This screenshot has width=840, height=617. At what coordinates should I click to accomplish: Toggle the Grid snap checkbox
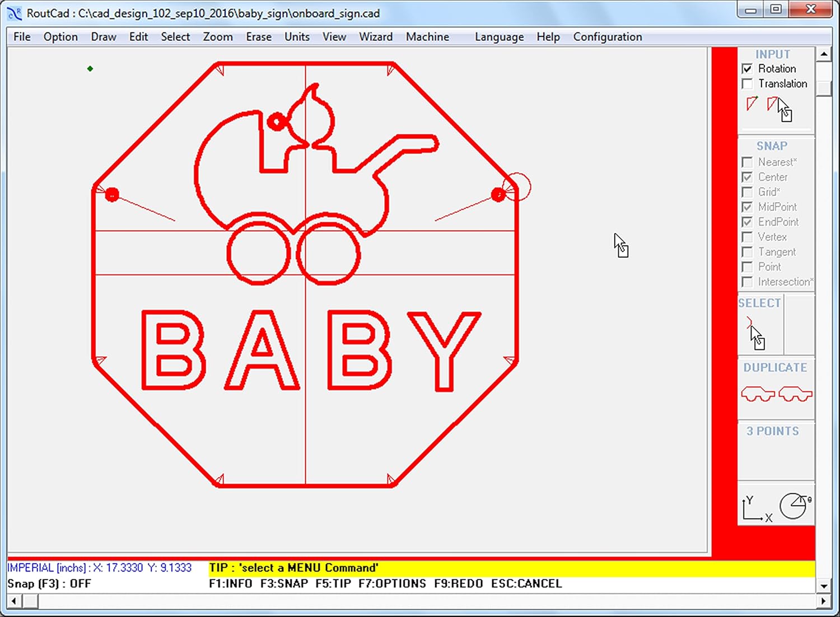point(747,192)
